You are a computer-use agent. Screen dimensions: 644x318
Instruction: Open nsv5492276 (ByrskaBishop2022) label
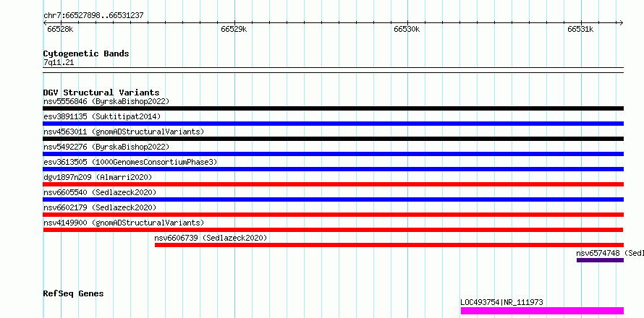coord(106,147)
